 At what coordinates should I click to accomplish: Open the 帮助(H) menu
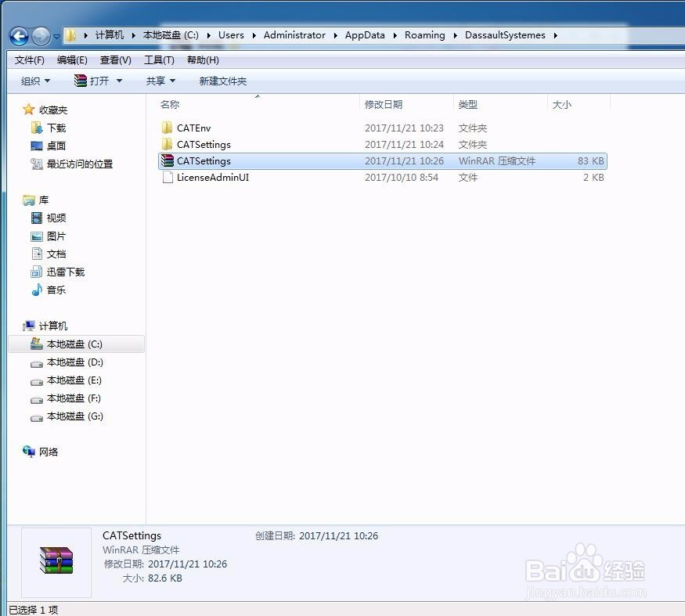click(203, 59)
